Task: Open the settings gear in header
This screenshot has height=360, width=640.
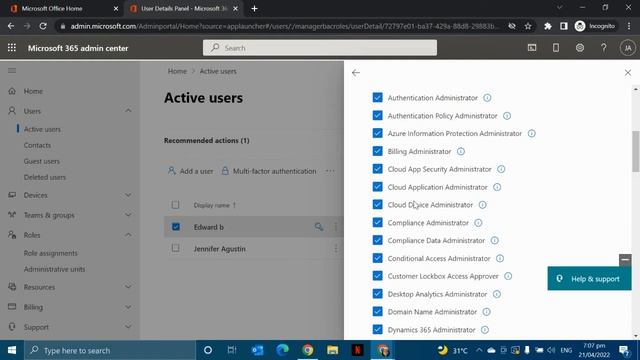Action: coord(580,48)
